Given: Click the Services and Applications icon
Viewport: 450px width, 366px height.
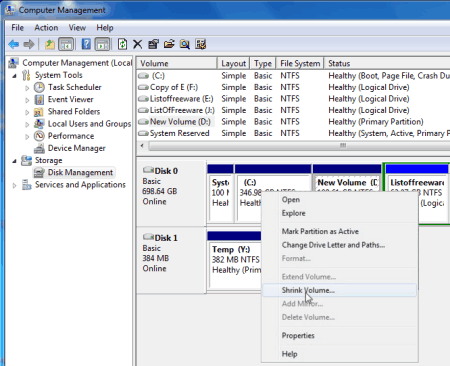Looking at the screenshot, I should click(x=26, y=185).
